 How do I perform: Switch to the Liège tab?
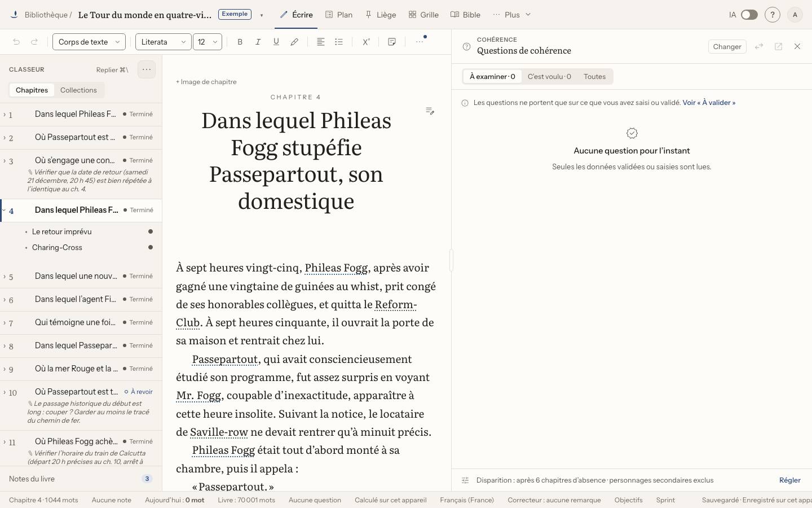click(x=381, y=15)
